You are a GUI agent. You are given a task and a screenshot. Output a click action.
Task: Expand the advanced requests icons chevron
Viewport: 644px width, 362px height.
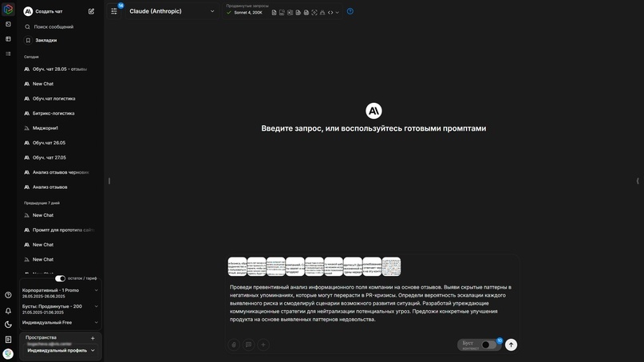point(338,13)
